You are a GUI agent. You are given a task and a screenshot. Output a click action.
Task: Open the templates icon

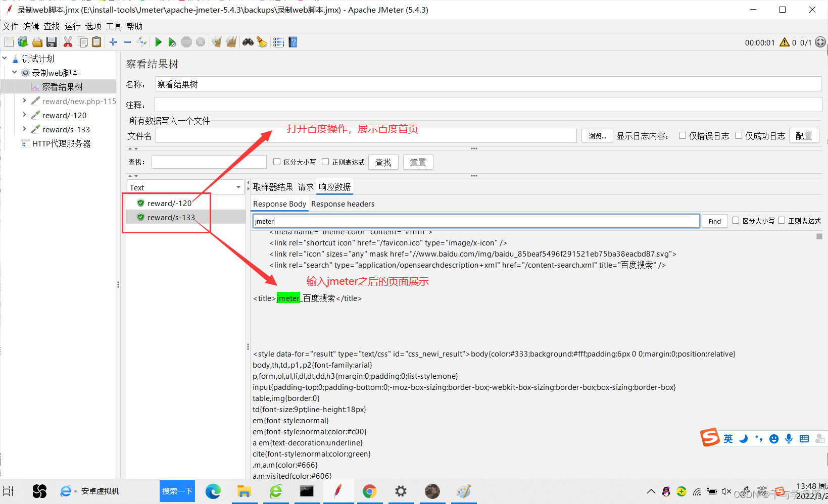23,42
